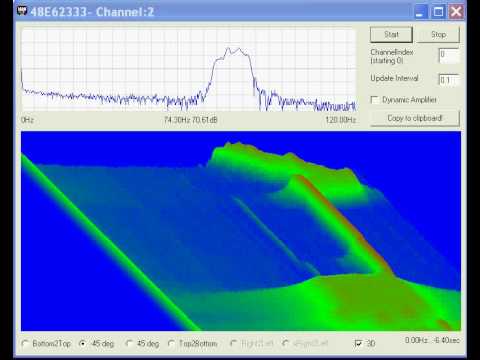This screenshot has height=360, width=480.
Task: Click the 0.00Hz -6.40sec status readout
Action: (432, 340)
